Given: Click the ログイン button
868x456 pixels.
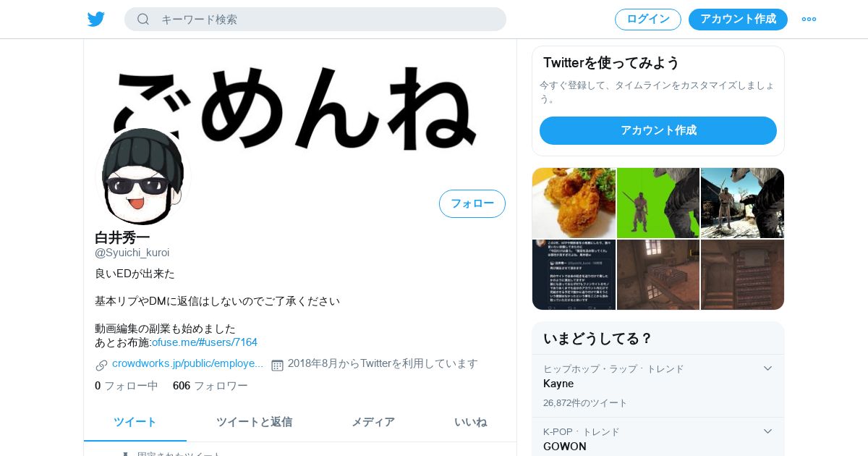Looking at the screenshot, I should click(x=648, y=20).
